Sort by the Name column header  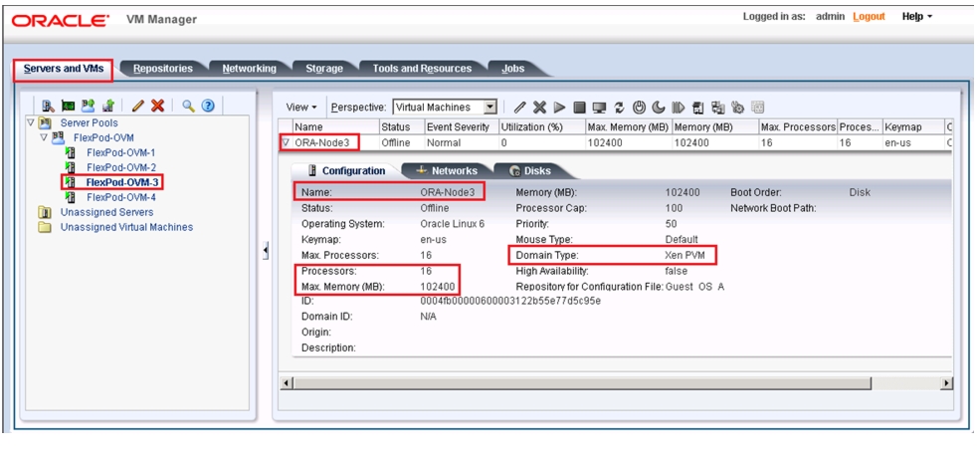pyautogui.click(x=335, y=127)
